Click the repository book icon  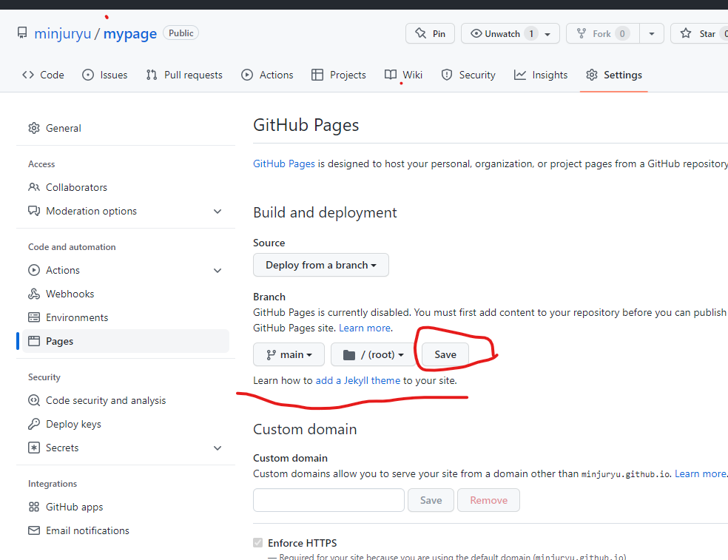click(21, 33)
